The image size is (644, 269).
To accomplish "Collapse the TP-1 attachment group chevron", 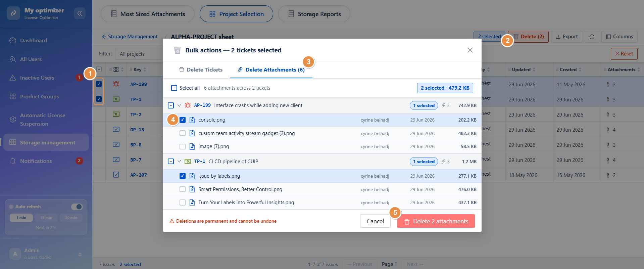I will pyautogui.click(x=179, y=162).
